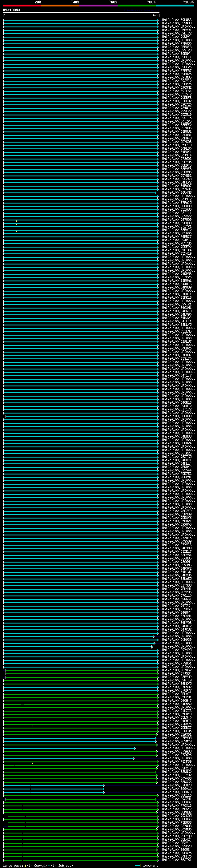Select last hit UniRef100_B6ST61
This screenshot has height=868, width=197.
pos(176,860)
